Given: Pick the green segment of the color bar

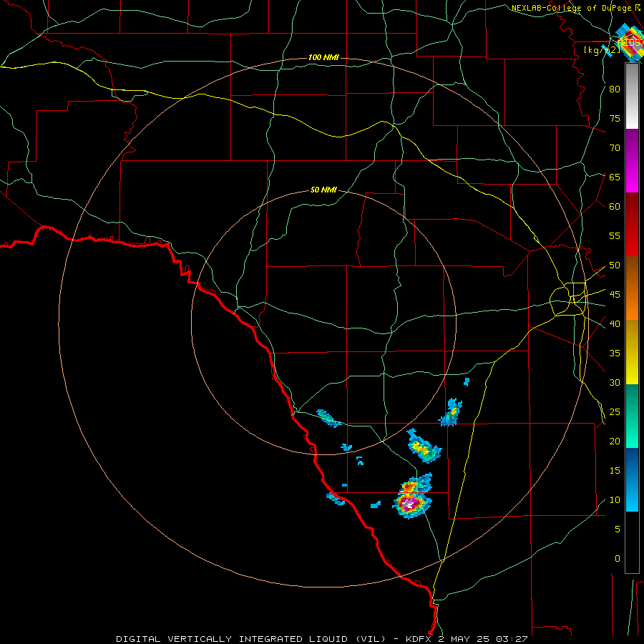Looking at the screenshot, I should point(632,416).
